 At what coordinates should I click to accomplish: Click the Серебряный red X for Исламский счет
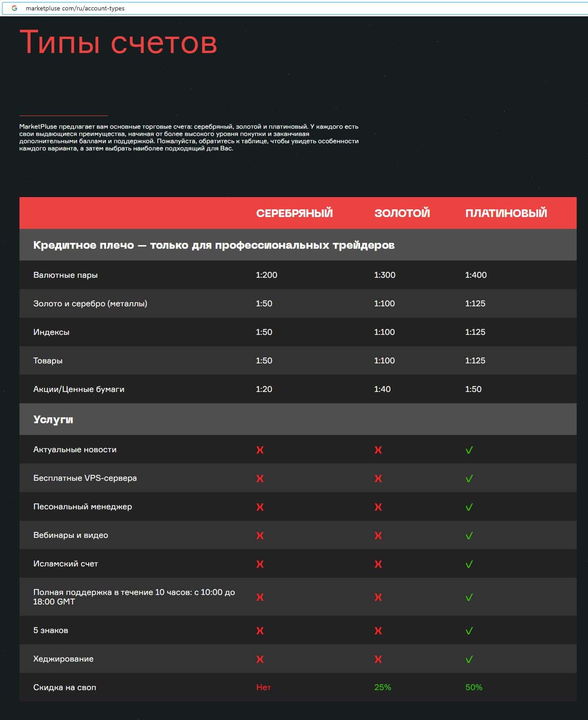[260, 564]
